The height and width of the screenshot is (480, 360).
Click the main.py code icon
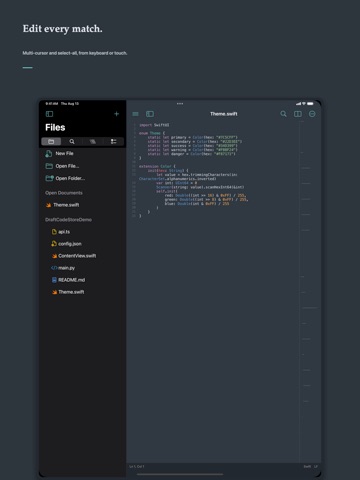tap(54, 268)
